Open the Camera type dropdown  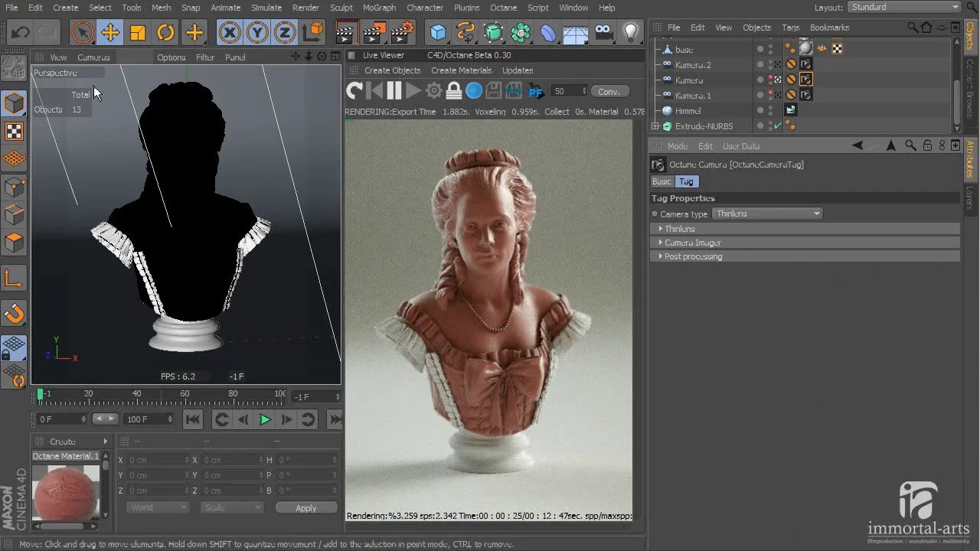point(767,214)
